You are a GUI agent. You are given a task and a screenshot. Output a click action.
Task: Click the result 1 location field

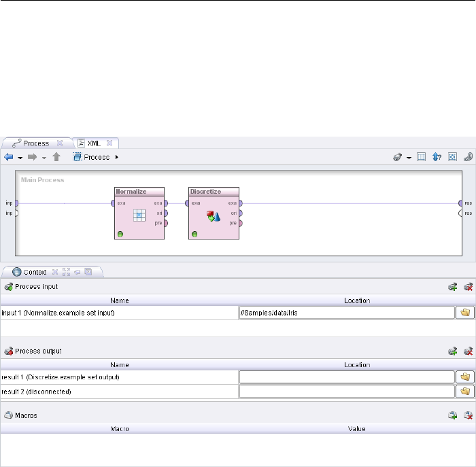[347, 377]
